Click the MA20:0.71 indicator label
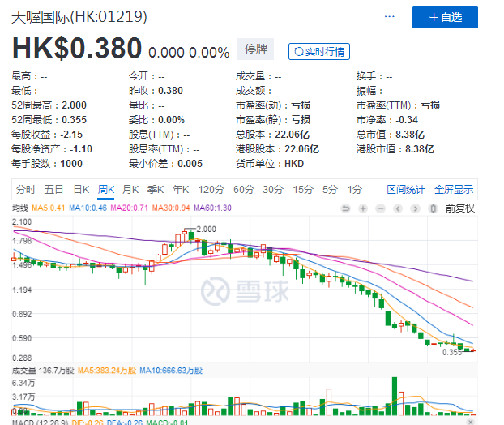 (x=129, y=208)
